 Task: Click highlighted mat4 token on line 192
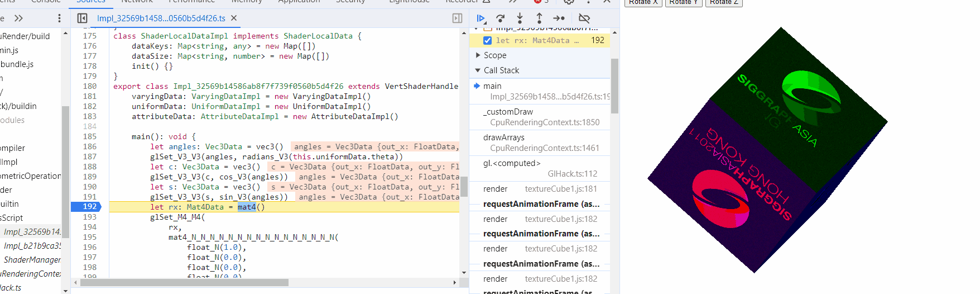pyautogui.click(x=247, y=207)
